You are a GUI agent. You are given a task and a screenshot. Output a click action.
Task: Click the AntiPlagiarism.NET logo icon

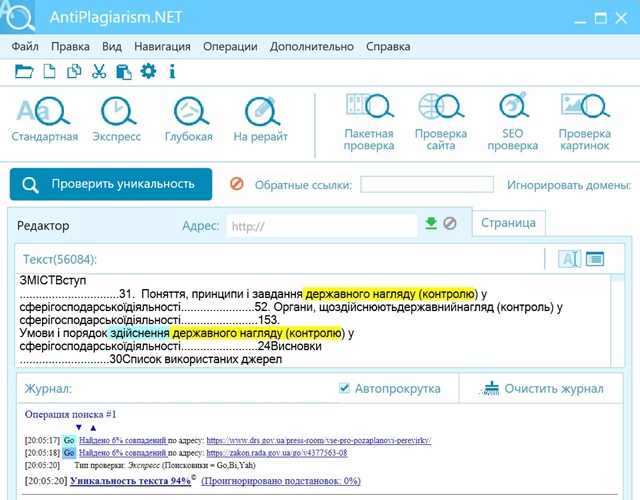tap(18, 17)
